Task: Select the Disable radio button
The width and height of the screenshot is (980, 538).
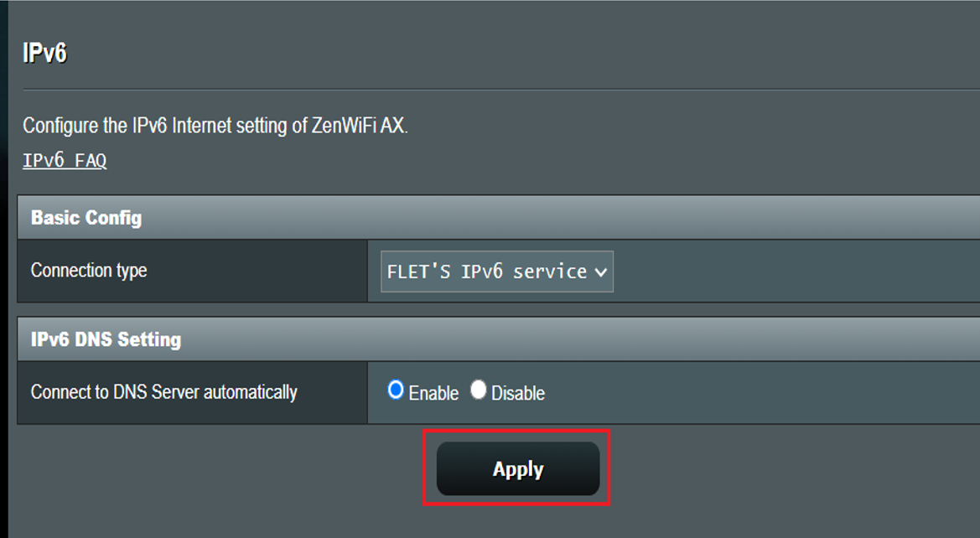Action: pyautogui.click(x=478, y=390)
